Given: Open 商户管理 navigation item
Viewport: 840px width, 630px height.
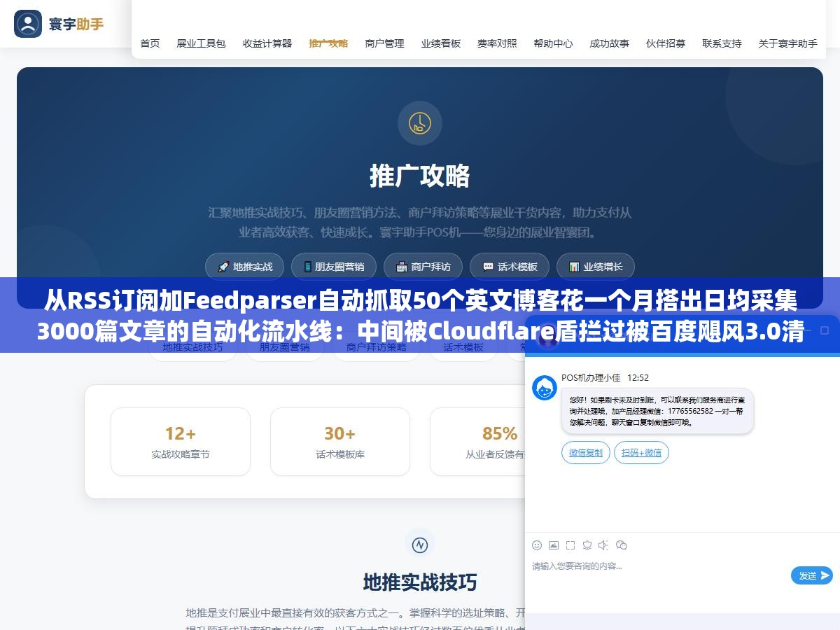Looking at the screenshot, I should 384,43.
